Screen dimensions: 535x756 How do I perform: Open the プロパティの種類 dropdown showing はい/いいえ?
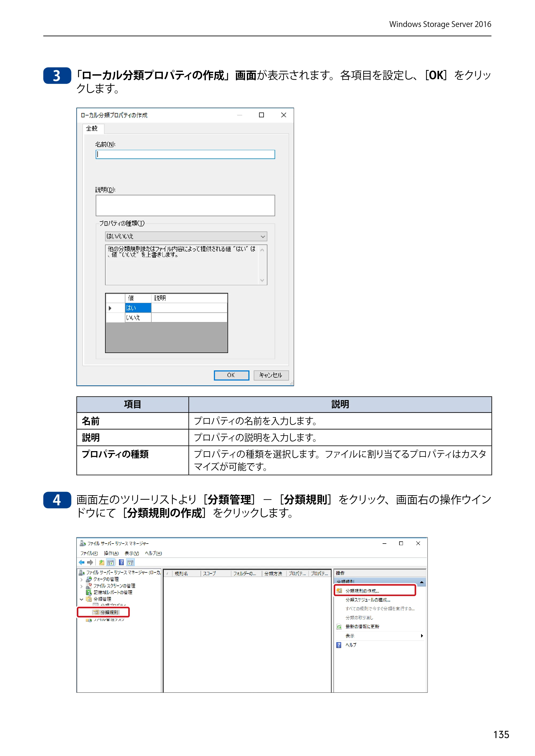point(186,237)
